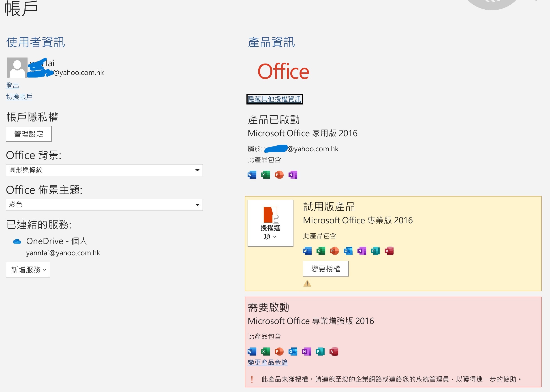
Task: Click the 使用者資訊 heading
Action: click(x=36, y=42)
